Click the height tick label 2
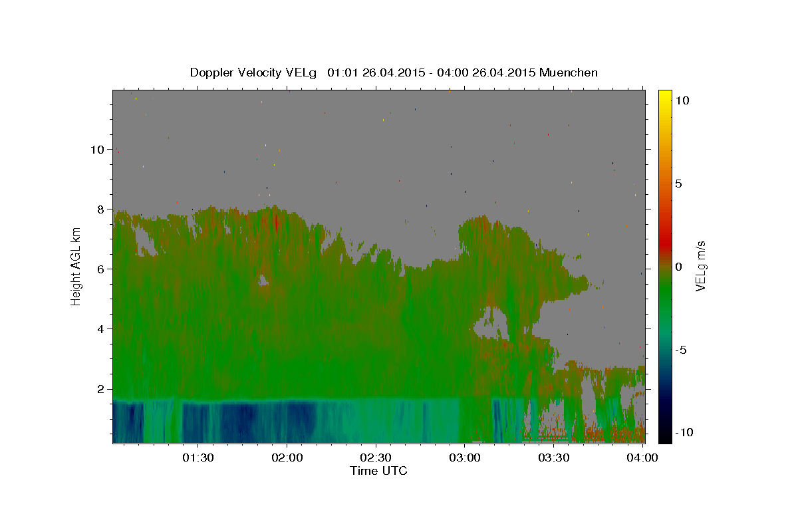 101,389
